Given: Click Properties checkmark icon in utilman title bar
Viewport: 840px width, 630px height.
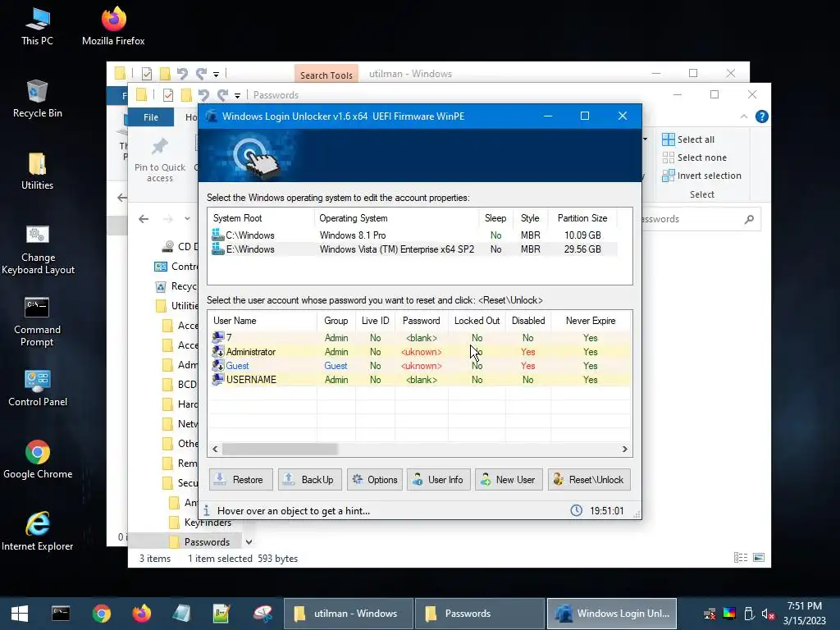Looking at the screenshot, I should click(x=147, y=73).
